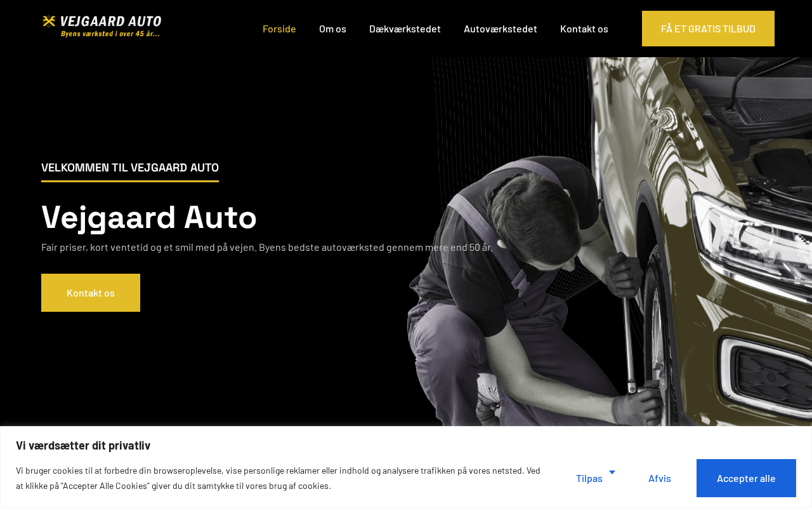Click the Vejgaard Auto logo text
The height and width of the screenshot is (508, 812).
(x=110, y=22)
